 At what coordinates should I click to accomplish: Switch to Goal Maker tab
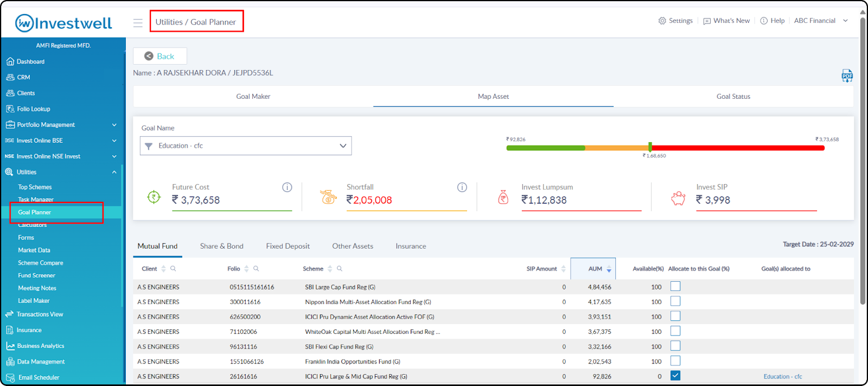click(253, 97)
